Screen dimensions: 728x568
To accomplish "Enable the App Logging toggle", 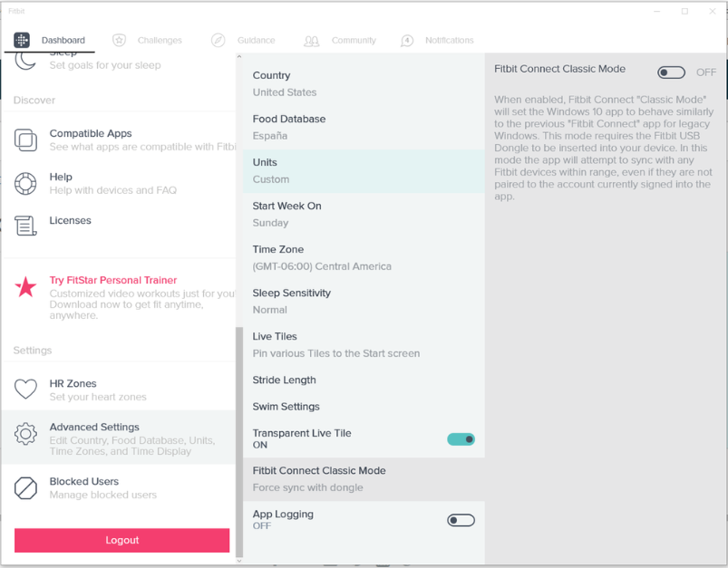I will 461,520.
